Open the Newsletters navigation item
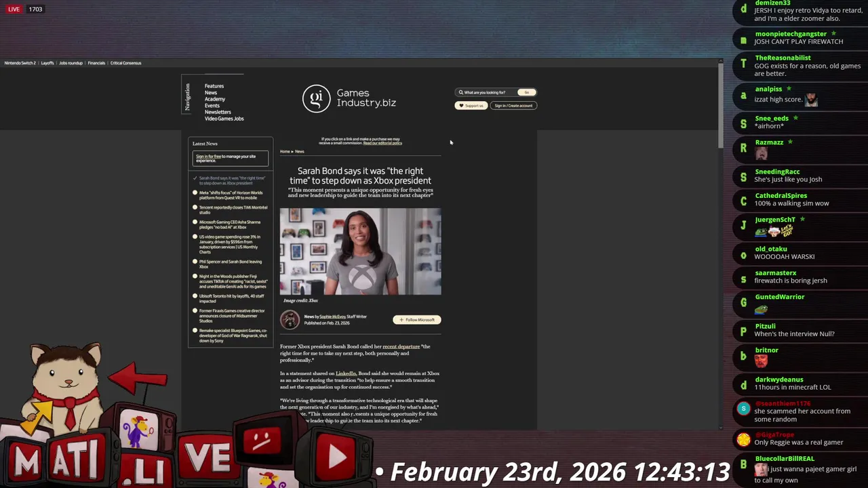This screenshot has height=488, width=868. [x=218, y=112]
